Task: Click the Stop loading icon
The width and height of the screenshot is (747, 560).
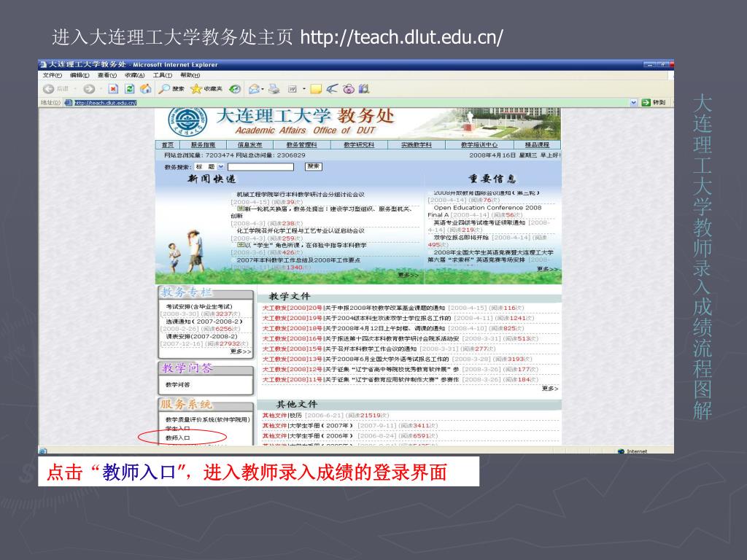Action: 113,89
